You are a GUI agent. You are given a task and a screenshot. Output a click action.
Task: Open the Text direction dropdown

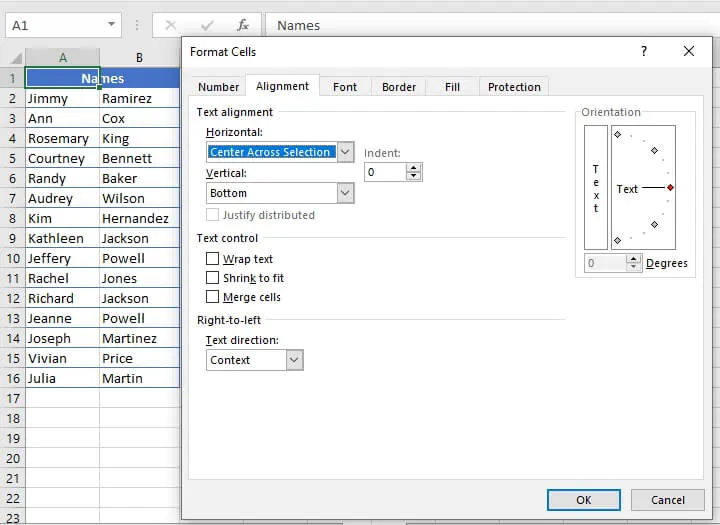(x=294, y=360)
